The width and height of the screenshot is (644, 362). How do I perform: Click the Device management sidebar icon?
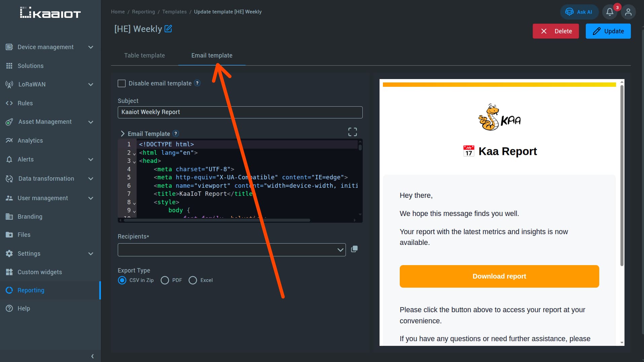pyautogui.click(x=9, y=47)
